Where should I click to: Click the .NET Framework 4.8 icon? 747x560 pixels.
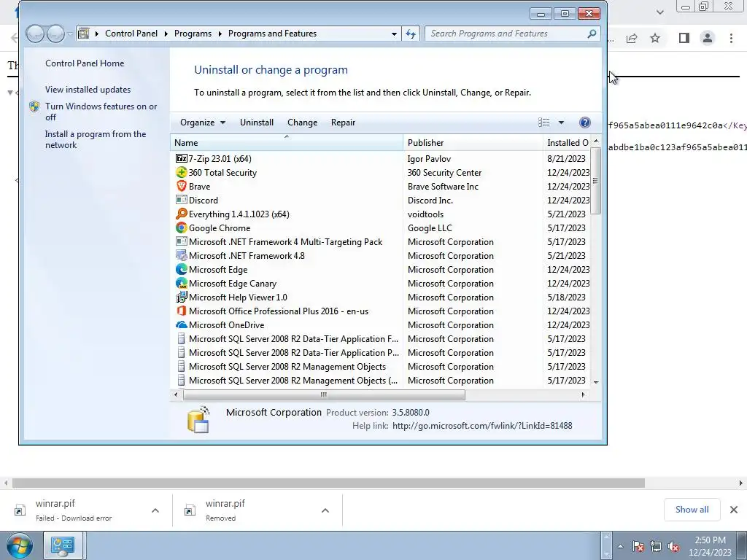click(181, 256)
